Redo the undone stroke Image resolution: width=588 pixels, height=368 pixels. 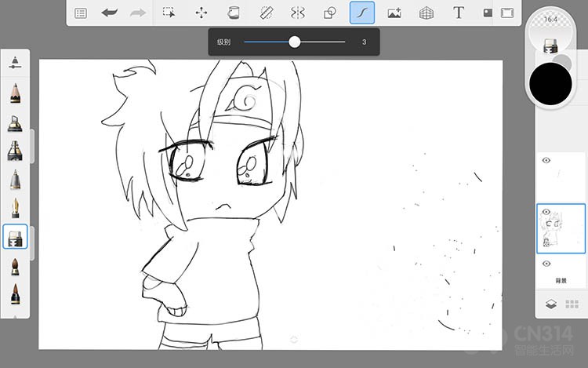click(x=138, y=13)
